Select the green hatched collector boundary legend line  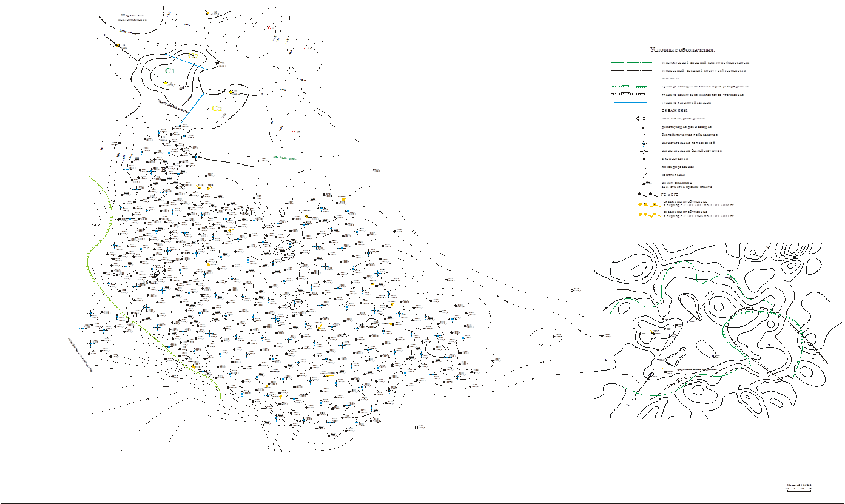pos(631,87)
